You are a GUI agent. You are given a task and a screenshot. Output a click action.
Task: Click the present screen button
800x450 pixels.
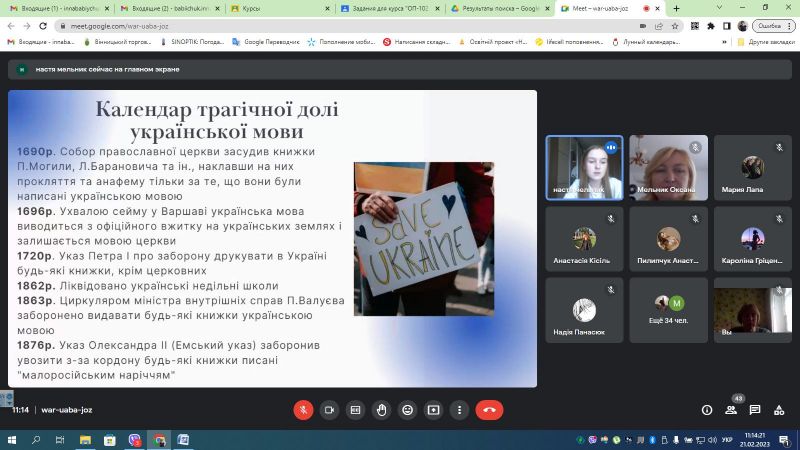433,410
